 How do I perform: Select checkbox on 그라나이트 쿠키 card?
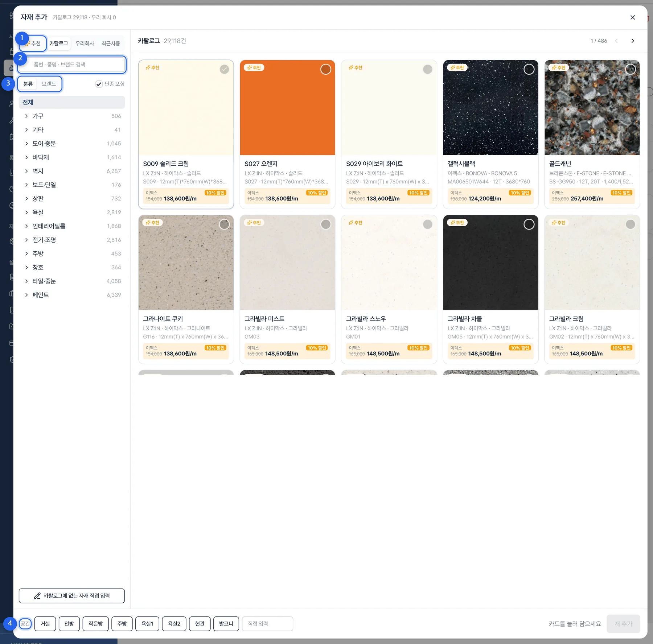tap(225, 224)
